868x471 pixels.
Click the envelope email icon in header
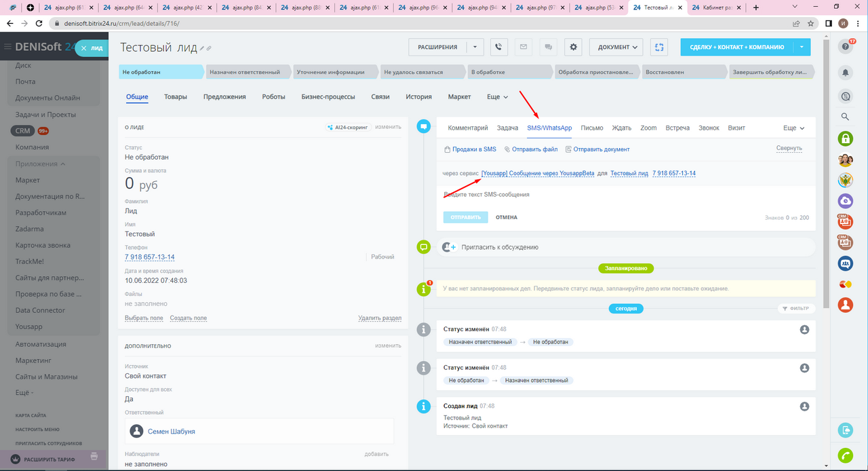[523, 48]
